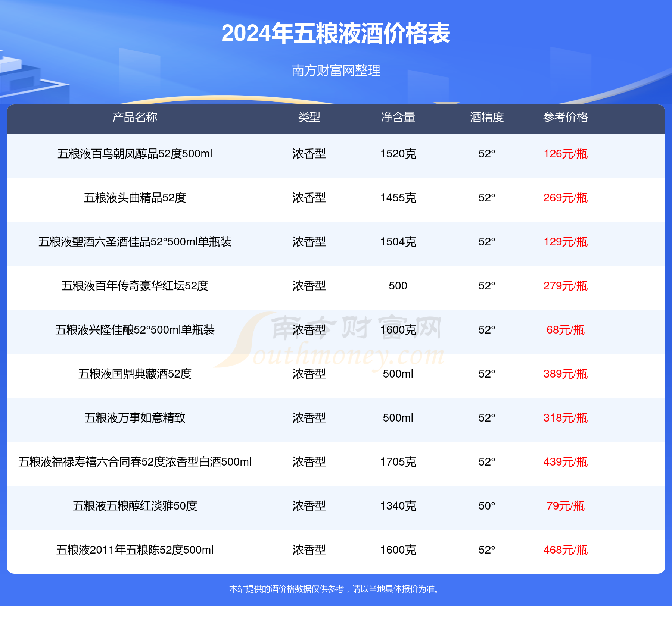The height and width of the screenshot is (623, 672).
Task: Click the price 126元/瓶
Action: (566, 154)
